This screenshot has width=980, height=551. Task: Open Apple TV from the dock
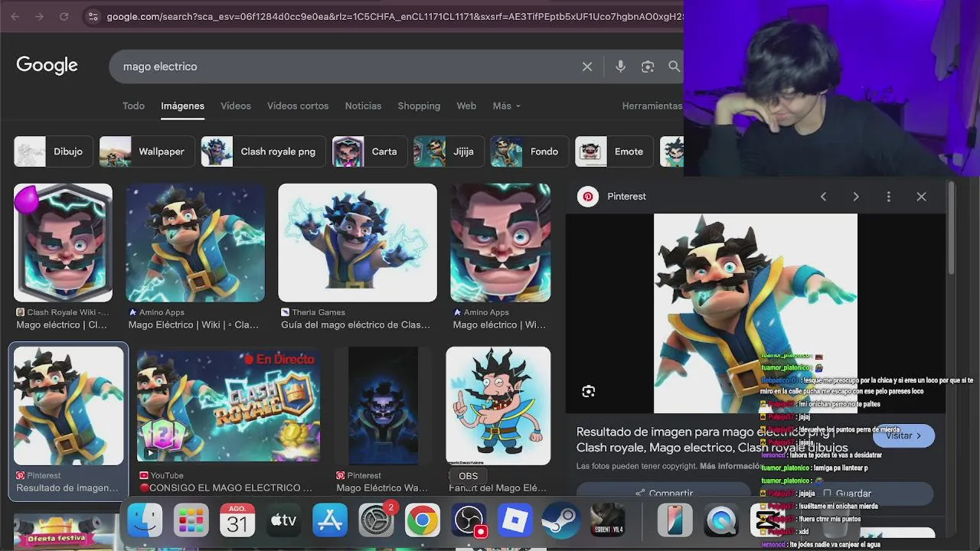click(x=283, y=521)
